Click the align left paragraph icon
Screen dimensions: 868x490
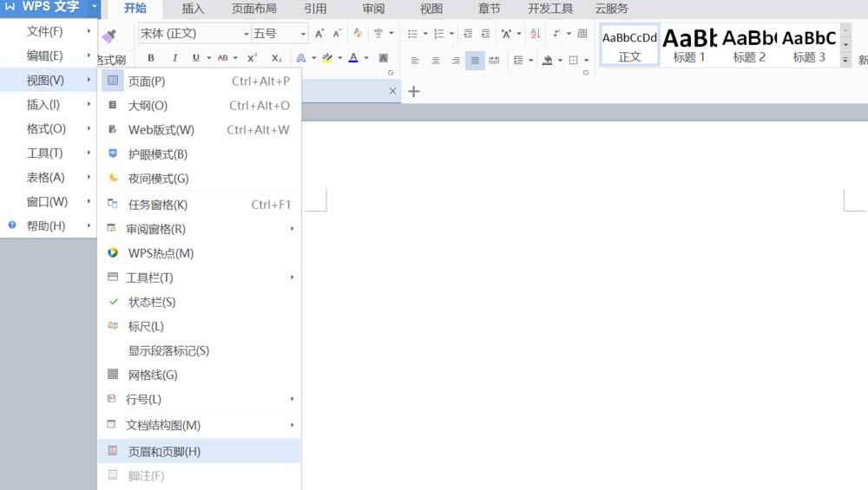click(x=415, y=61)
